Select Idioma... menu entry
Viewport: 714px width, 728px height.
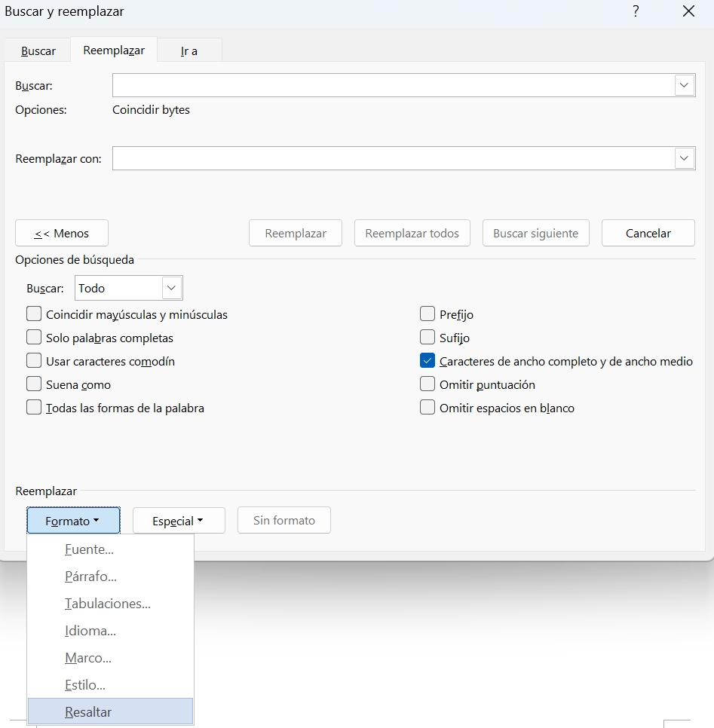pos(111,631)
